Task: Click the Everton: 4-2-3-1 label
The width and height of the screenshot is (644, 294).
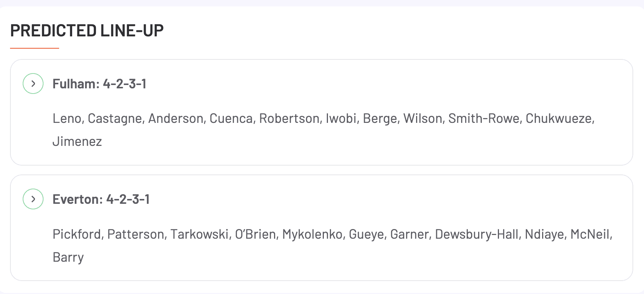Action: click(102, 199)
